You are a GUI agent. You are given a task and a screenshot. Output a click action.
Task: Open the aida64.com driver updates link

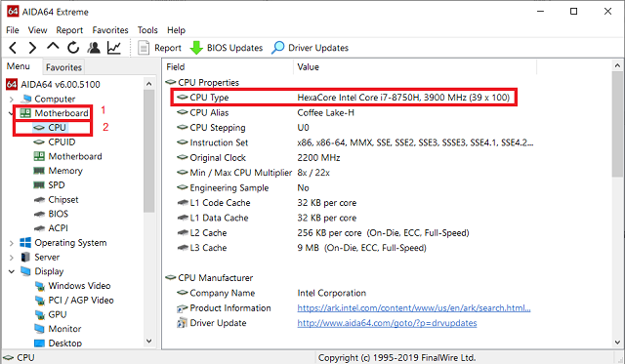(387, 323)
